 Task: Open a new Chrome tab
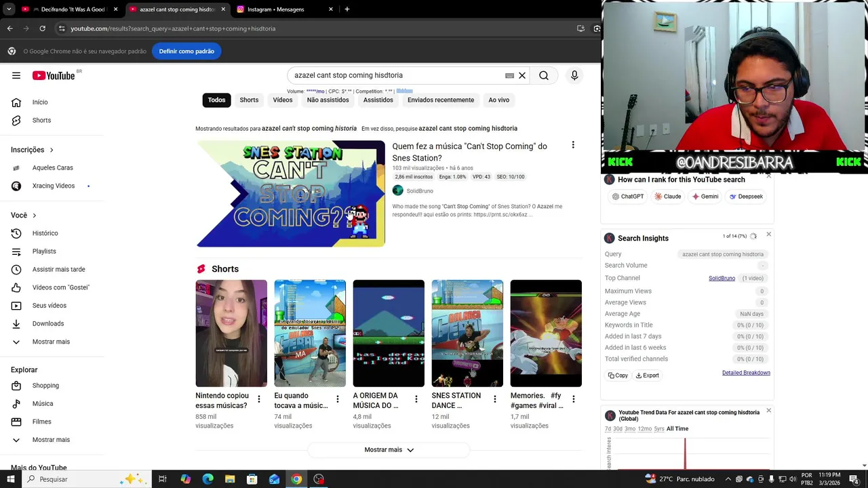347,9
